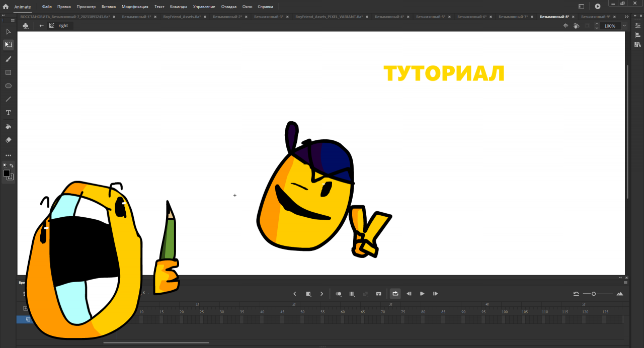Select the Rectangle tool
The height and width of the screenshot is (348, 644).
[x=8, y=72]
